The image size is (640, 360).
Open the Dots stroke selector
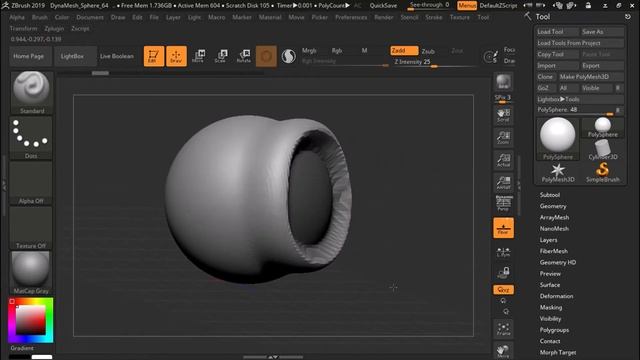click(31, 138)
